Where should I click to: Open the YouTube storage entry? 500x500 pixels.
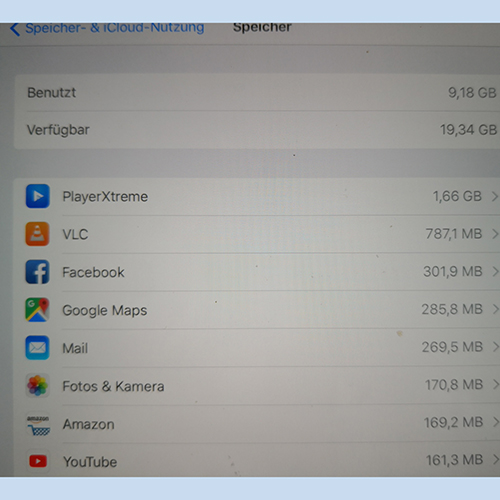click(257, 461)
